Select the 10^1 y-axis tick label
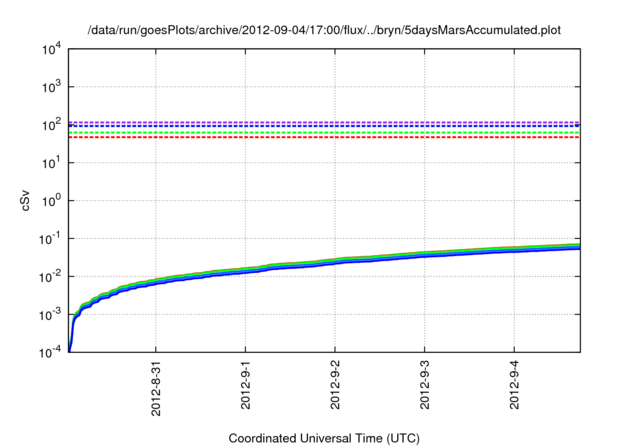This screenshot has height=448, width=640. [53, 163]
